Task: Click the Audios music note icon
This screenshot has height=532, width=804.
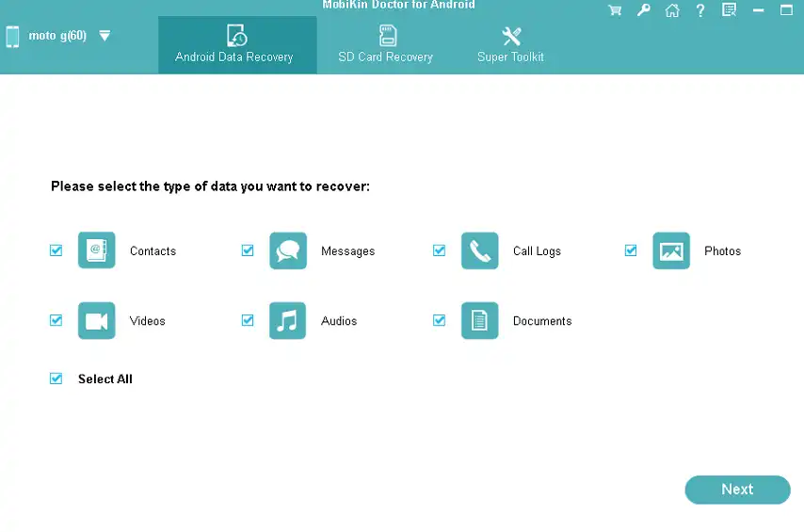Action: click(x=288, y=320)
